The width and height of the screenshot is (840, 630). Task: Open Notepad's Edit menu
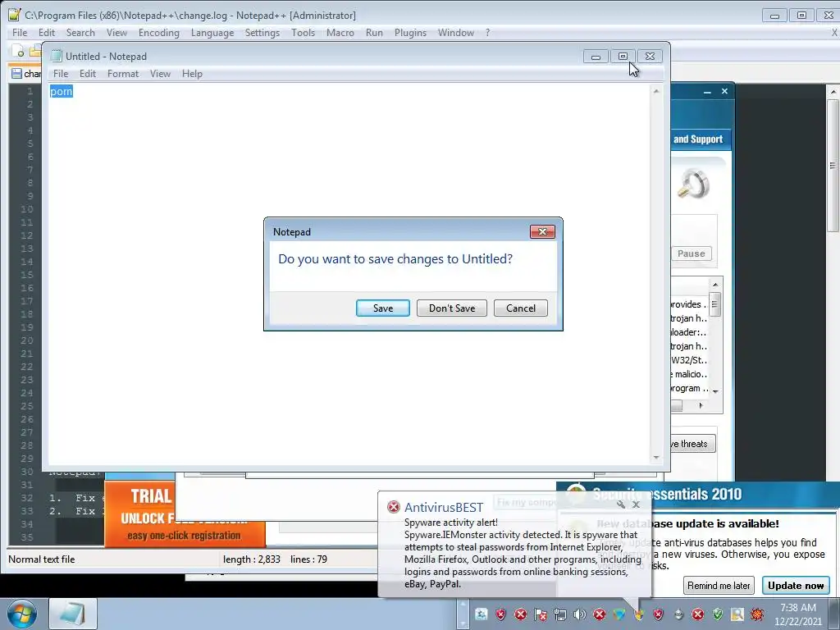click(x=87, y=73)
